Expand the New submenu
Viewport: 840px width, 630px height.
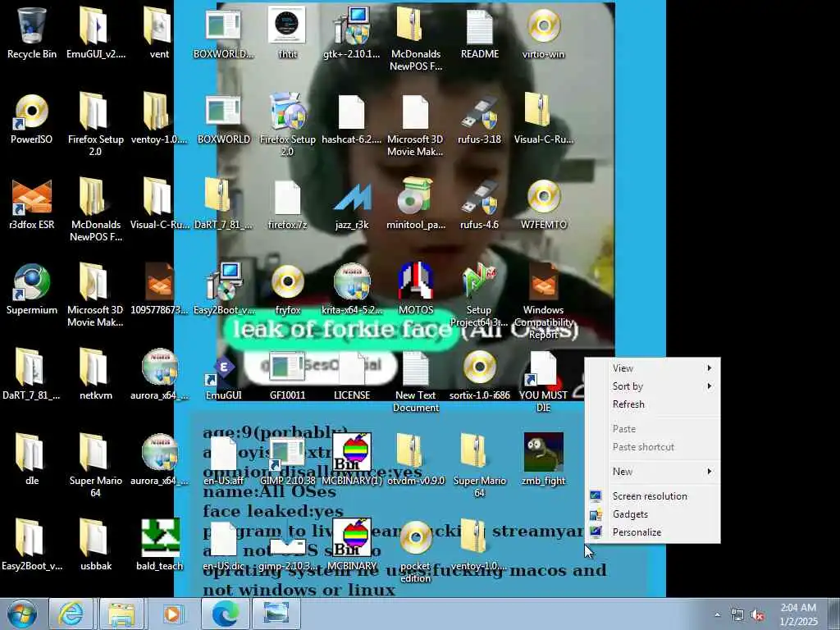(652, 472)
